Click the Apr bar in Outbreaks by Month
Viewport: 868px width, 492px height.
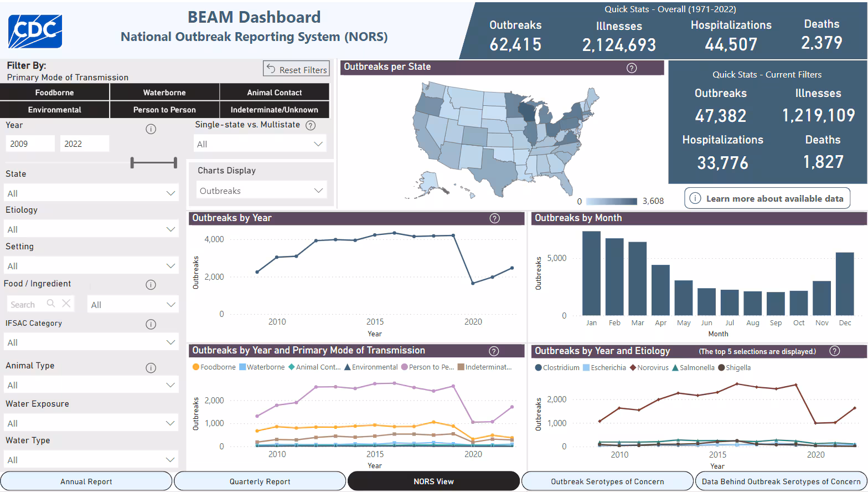(x=660, y=290)
